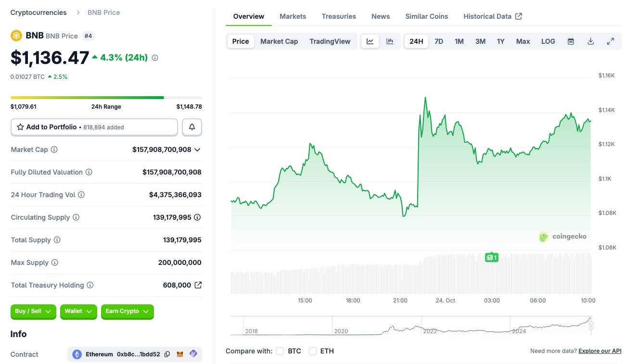The width and height of the screenshot is (626, 364).
Task: Open the Historical Data page
Action: pos(487,16)
